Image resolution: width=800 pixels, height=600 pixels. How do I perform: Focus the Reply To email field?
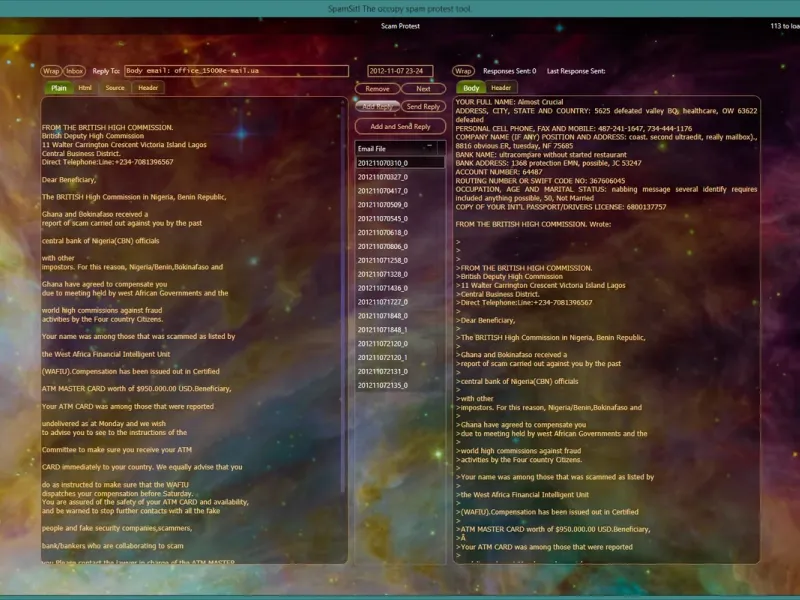[237, 71]
